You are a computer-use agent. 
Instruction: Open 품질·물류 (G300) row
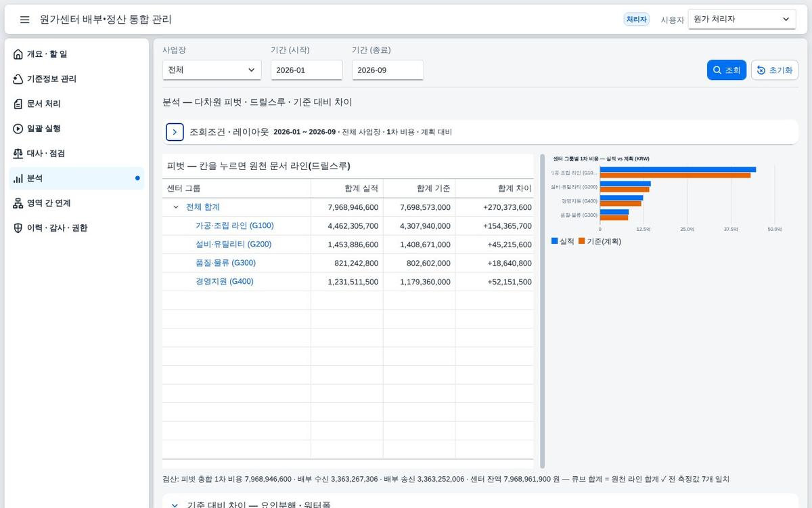225,263
